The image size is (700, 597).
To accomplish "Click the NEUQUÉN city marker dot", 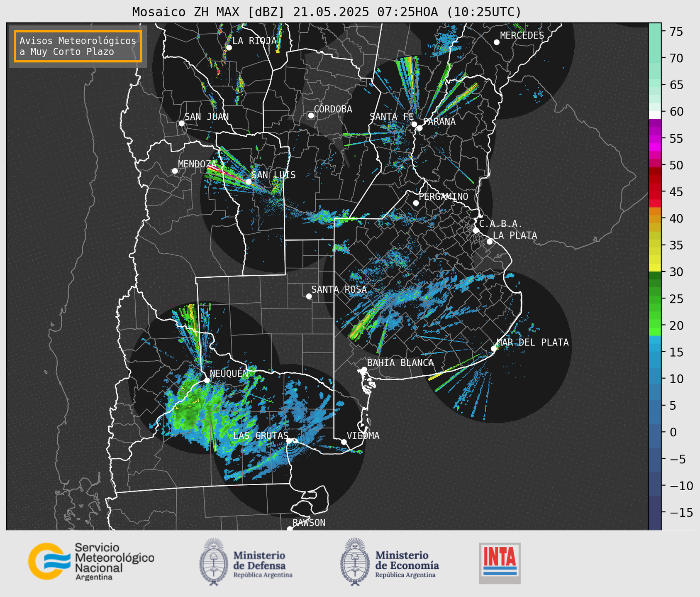I will tap(207, 380).
